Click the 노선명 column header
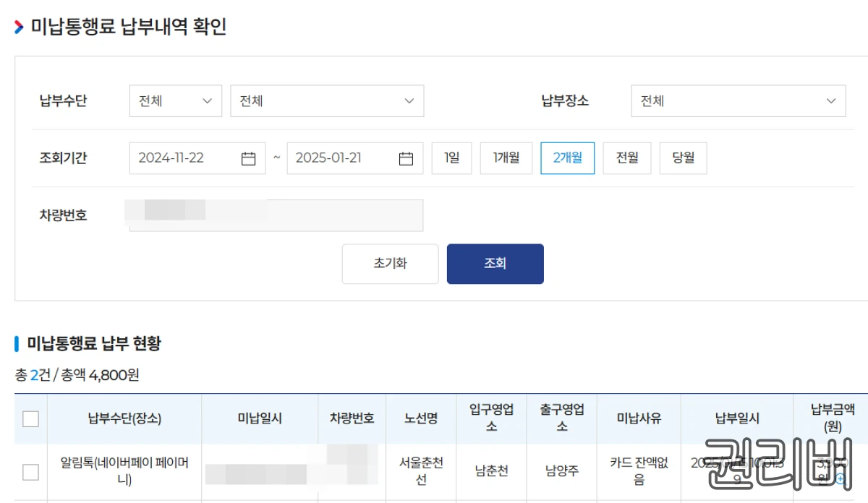Screen dimensions: 868x503 coord(421,418)
